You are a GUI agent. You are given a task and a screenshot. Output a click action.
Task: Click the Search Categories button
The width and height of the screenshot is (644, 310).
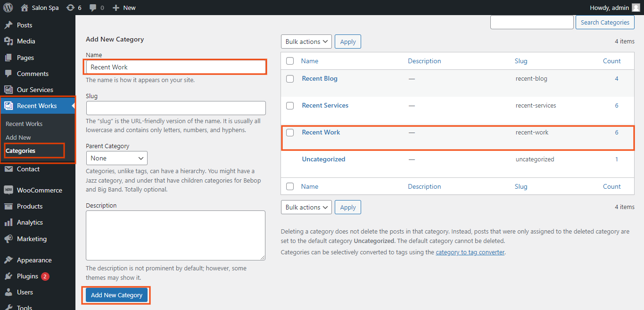coord(605,22)
